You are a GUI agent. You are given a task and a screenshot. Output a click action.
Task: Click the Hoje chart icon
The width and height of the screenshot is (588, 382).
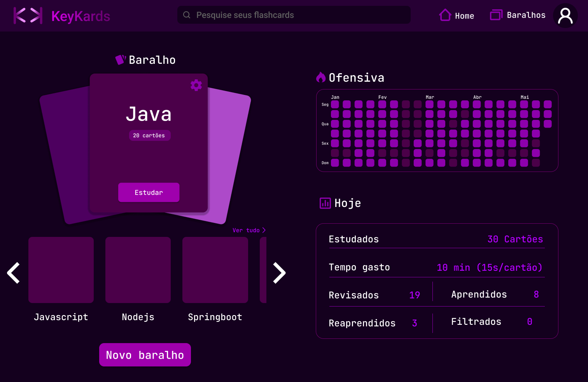tap(325, 203)
